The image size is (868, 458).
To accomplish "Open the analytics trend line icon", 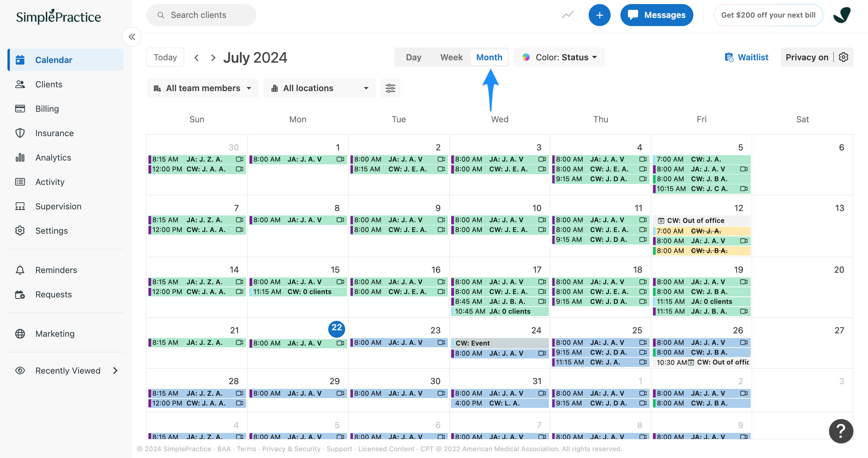I will click(568, 15).
